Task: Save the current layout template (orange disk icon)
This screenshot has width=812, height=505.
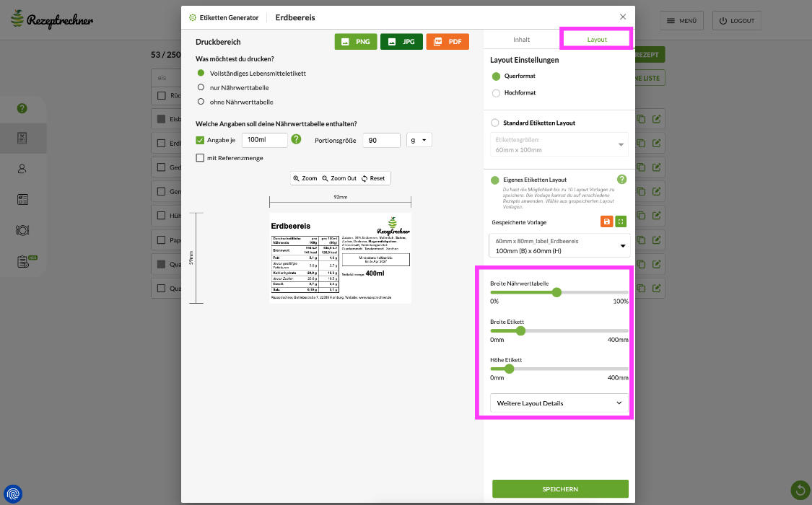Action: pyautogui.click(x=606, y=221)
